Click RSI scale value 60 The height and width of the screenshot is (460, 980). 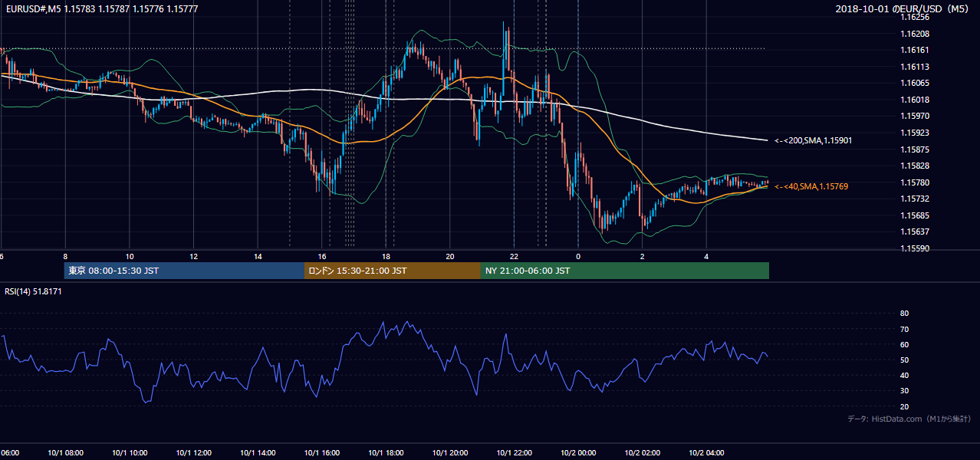905,344
